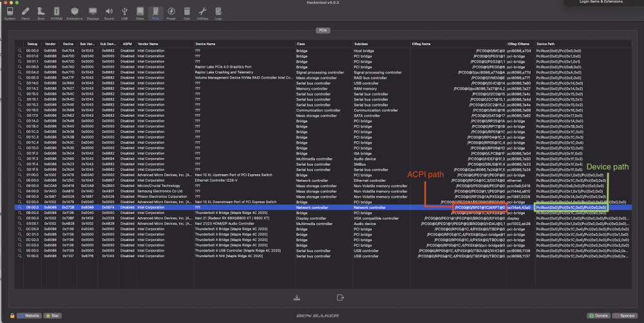Open the System toolbar section
Image resolution: width=644 pixels, height=323 pixels.
(10, 13)
